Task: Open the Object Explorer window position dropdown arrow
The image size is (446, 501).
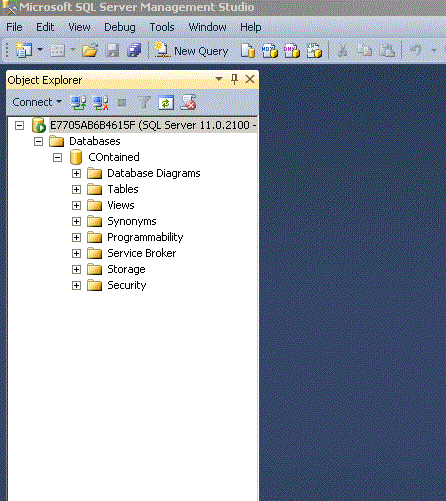Action: (x=219, y=79)
